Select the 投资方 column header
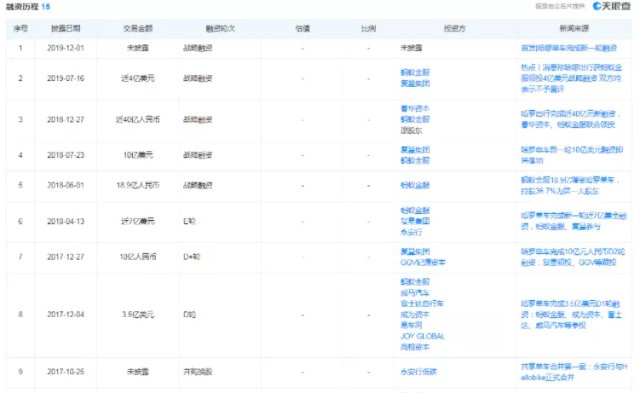Viewport: 640px width, 393px height. (x=454, y=28)
